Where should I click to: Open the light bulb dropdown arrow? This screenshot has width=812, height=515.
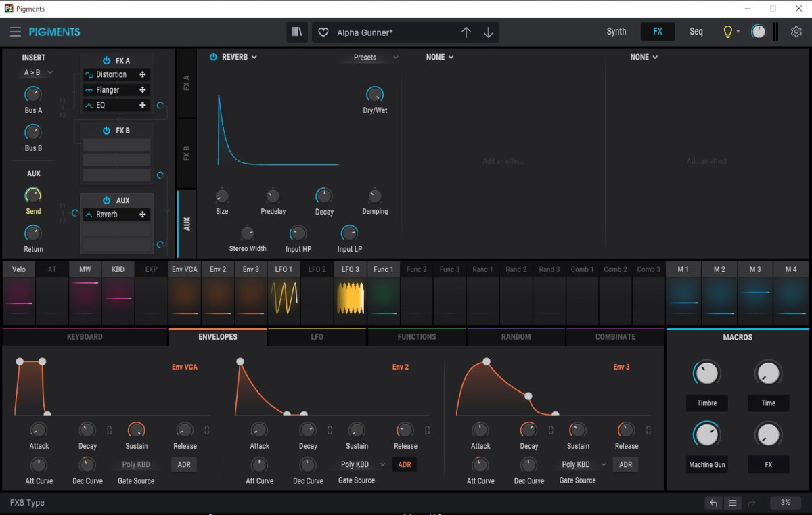[738, 32]
